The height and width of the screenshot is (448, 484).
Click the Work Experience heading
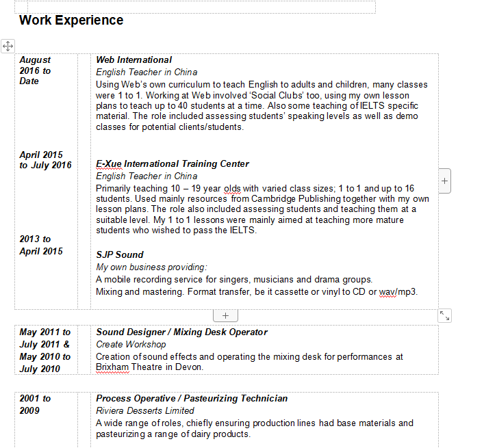[x=71, y=21]
